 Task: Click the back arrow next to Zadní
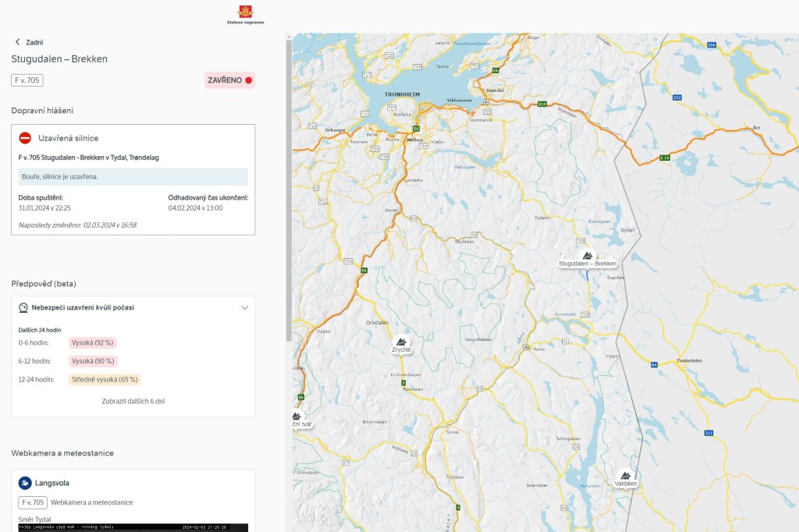pos(17,42)
